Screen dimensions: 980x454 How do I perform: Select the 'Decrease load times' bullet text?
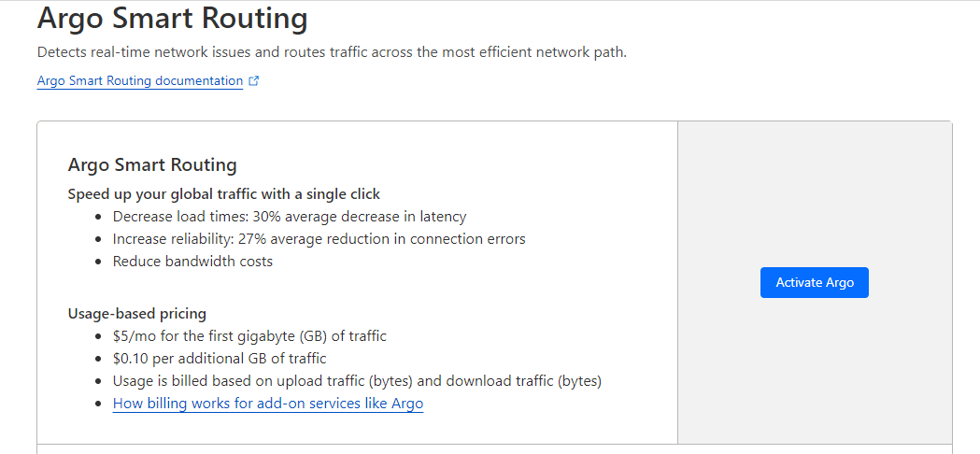(290, 217)
